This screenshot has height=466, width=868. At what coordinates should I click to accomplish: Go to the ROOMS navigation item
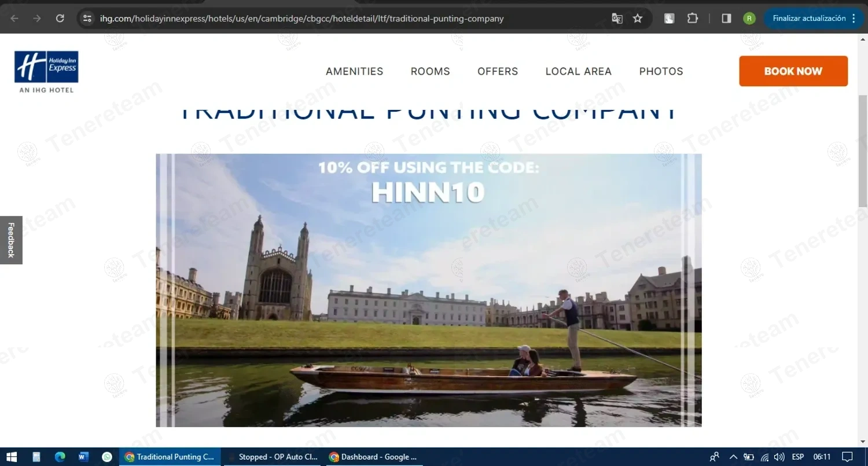pyautogui.click(x=431, y=71)
